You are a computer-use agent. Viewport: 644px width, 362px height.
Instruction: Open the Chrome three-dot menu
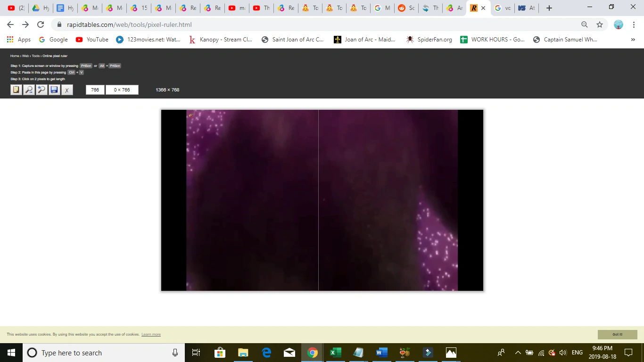634,25
